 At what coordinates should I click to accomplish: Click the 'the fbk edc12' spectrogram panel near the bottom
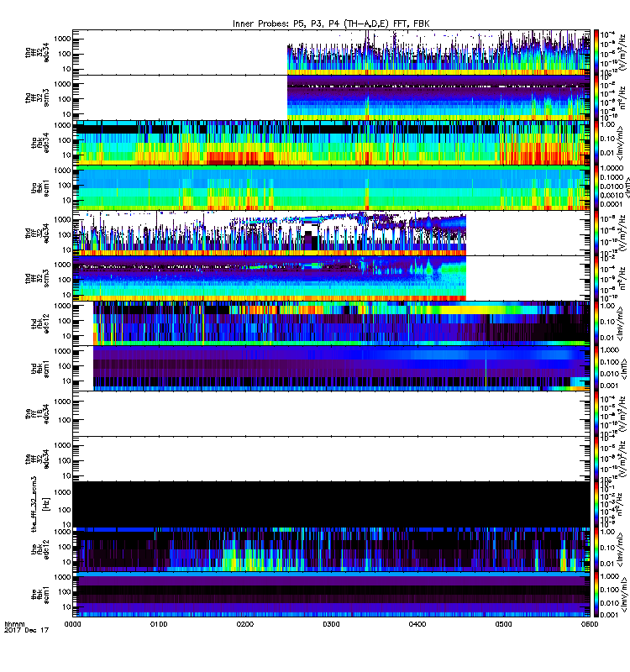pyautogui.click(x=331, y=549)
